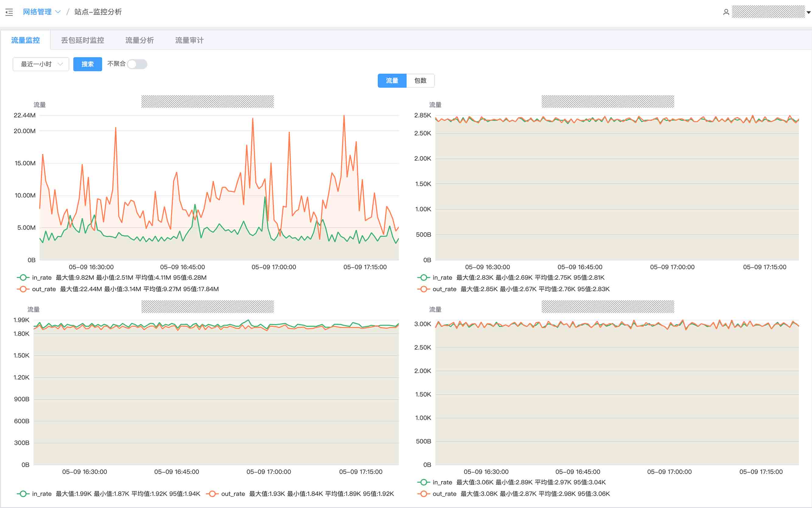
Task: Open the user account dropdown arrow
Action: [808, 12]
